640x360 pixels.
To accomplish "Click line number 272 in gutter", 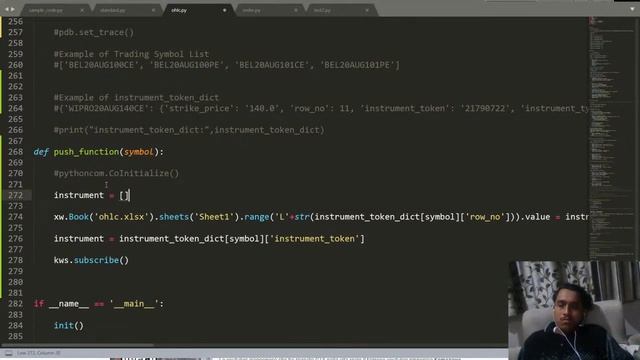I will tap(16, 195).
